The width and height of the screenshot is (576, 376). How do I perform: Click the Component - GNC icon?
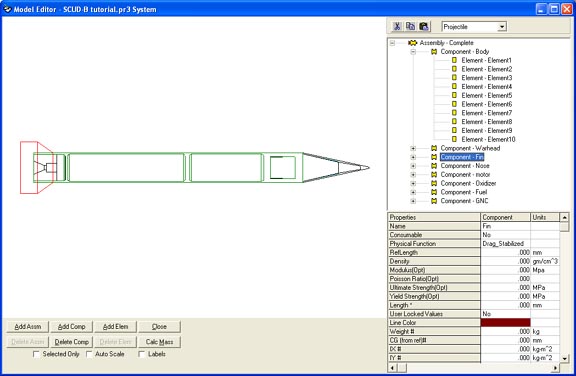point(434,201)
